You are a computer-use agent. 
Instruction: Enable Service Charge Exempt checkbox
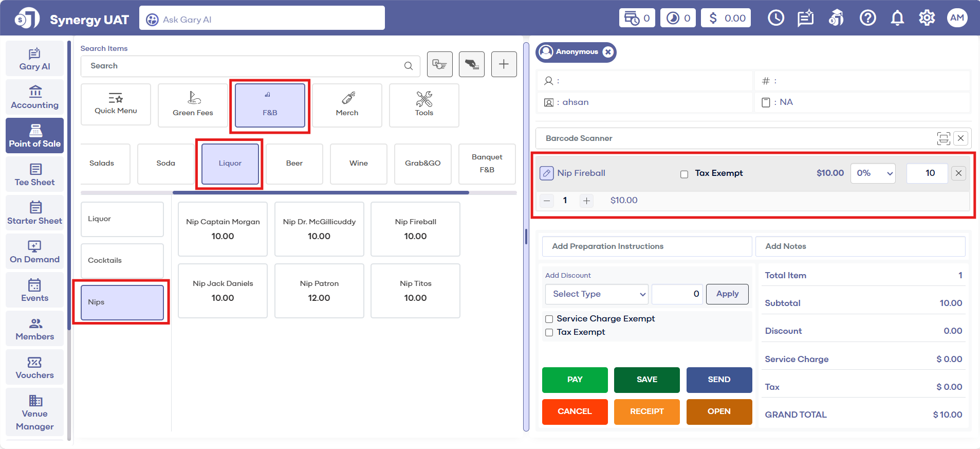point(549,319)
